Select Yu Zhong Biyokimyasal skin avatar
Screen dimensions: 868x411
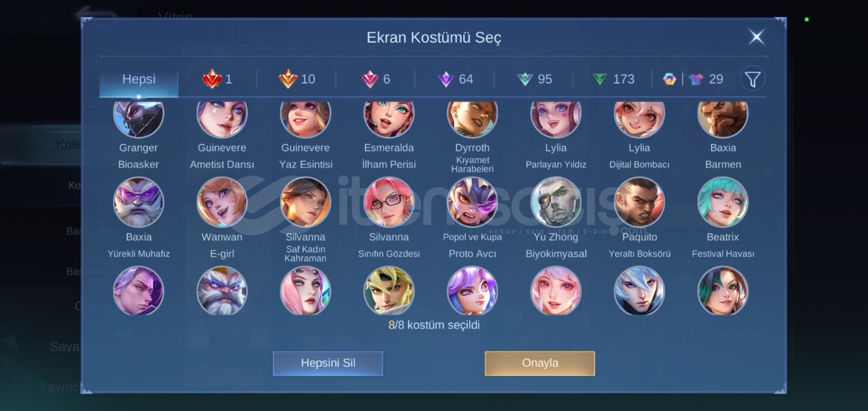coord(556,202)
